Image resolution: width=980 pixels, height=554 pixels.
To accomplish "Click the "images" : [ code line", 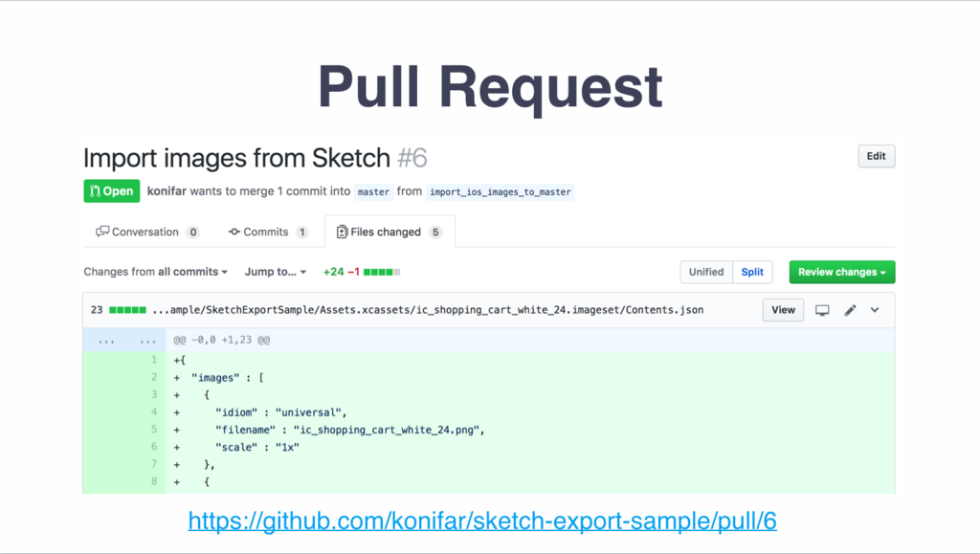I will tap(228, 378).
